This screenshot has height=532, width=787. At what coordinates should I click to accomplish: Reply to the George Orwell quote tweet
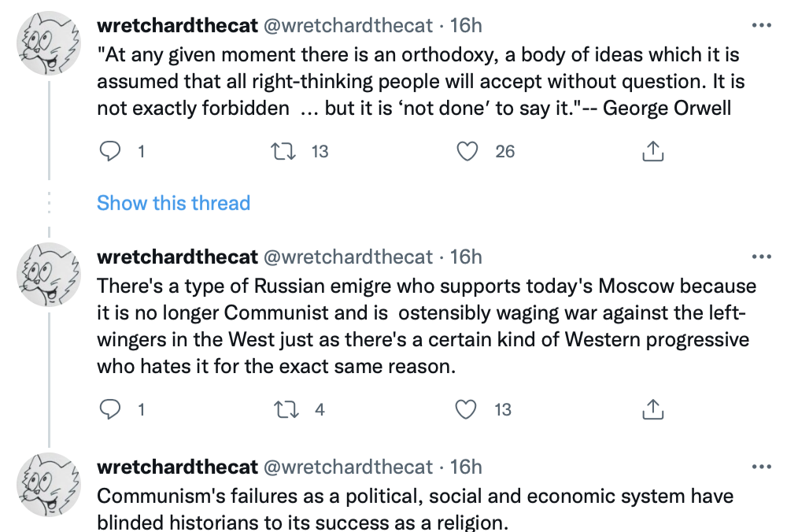point(110,151)
